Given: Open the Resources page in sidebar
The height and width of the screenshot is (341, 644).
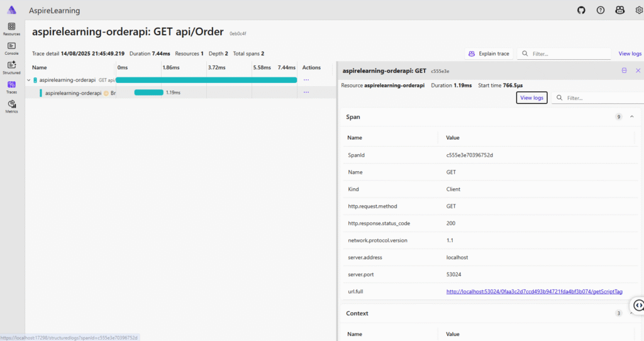Looking at the screenshot, I should [11, 29].
